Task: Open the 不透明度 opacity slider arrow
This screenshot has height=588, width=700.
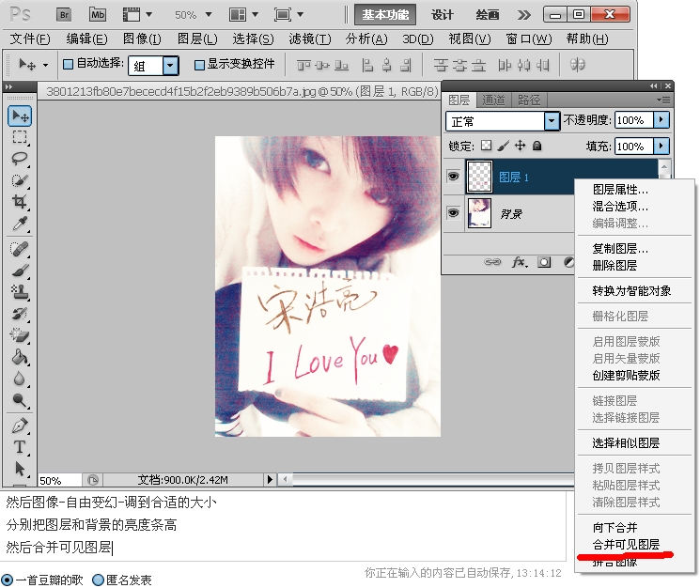Action: click(x=661, y=120)
